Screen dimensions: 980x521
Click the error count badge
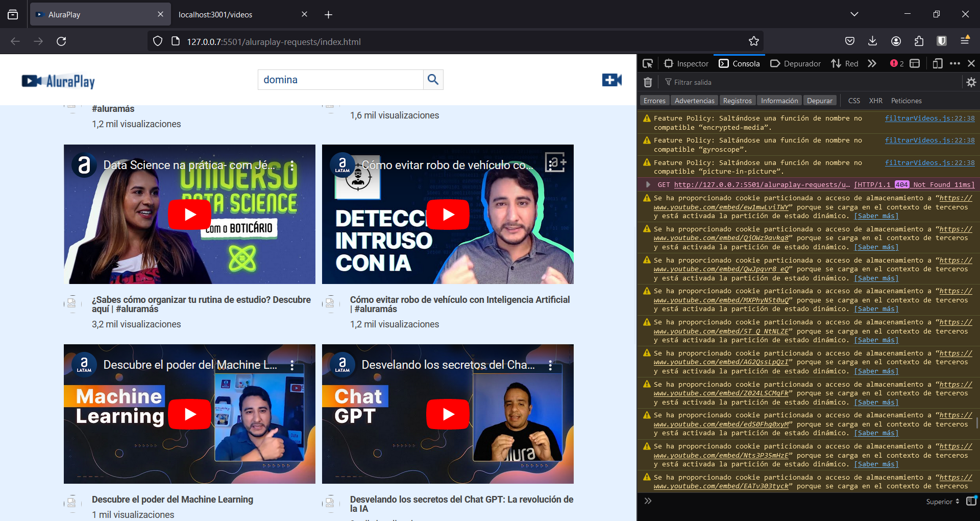tap(897, 63)
